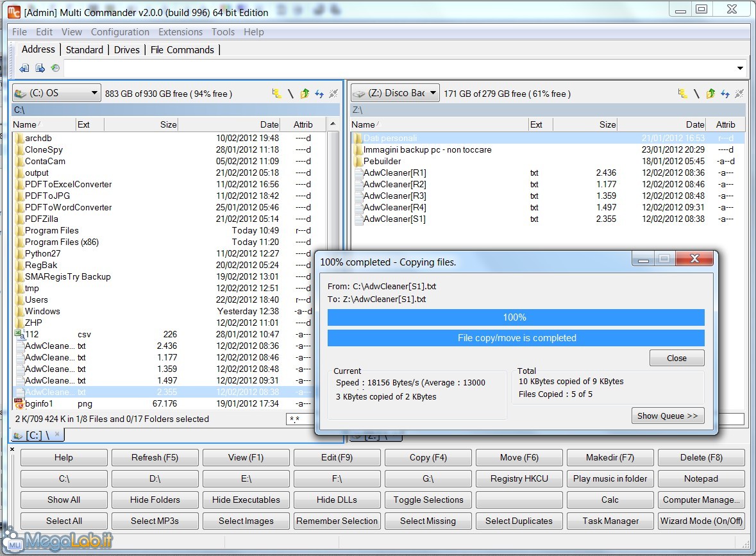Click the blue swap arrows icon in Z: panel
756x556 pixels.
[725, 94]
